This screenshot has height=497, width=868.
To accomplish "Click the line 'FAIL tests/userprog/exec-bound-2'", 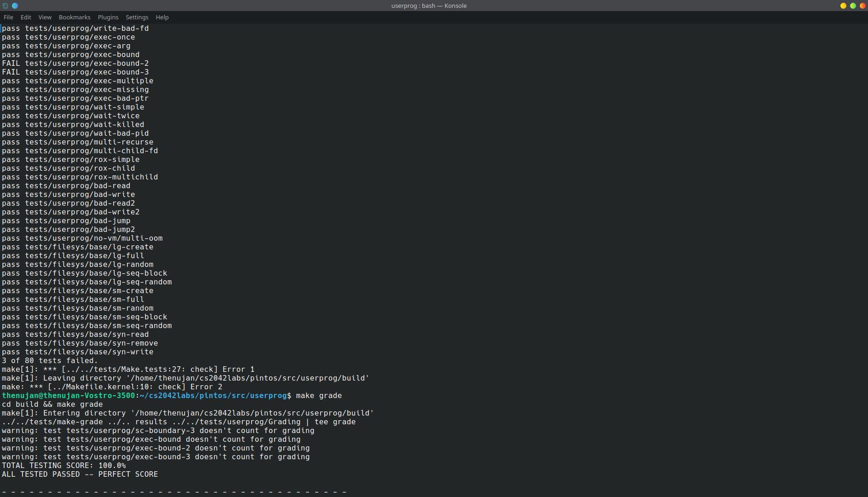I will [75, 64].
